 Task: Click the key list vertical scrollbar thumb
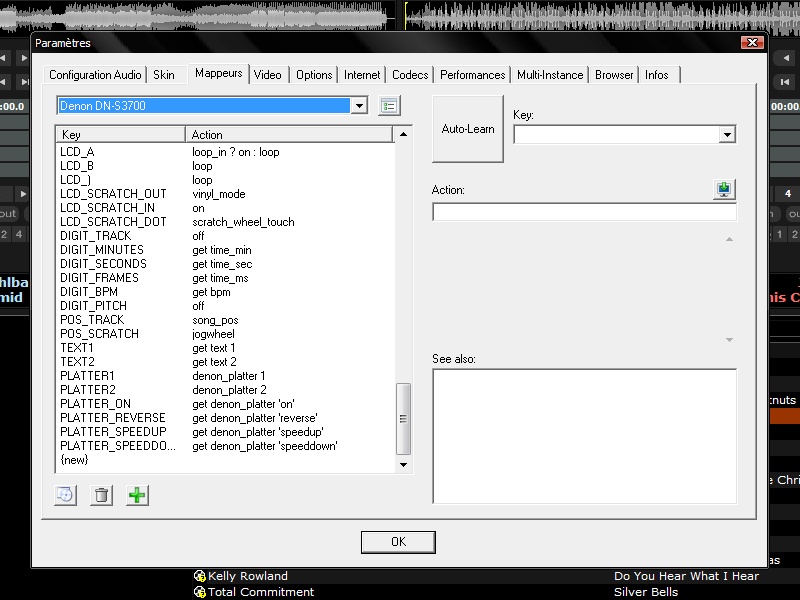pyautogui.click(x=404, y=418)
